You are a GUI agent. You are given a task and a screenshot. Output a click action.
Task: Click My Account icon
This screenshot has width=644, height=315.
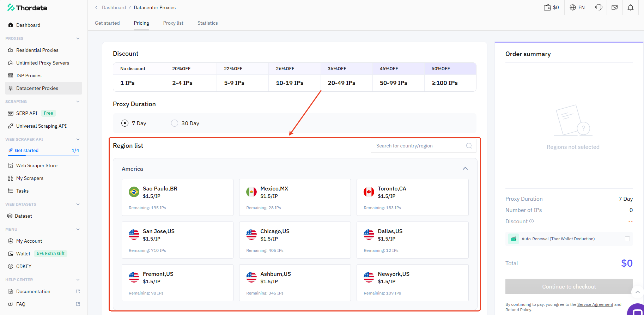[x=11, y=241]
